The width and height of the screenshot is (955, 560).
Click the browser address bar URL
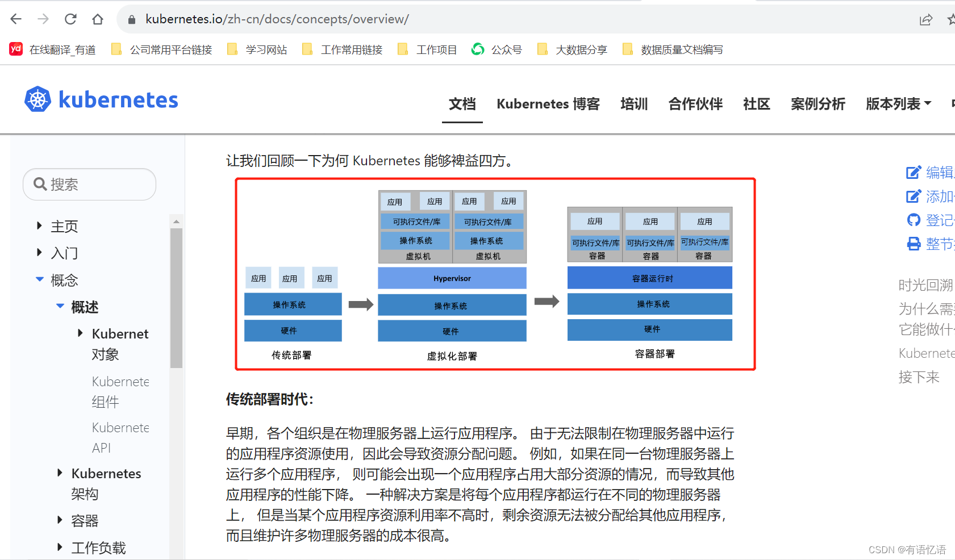point(277,19)
